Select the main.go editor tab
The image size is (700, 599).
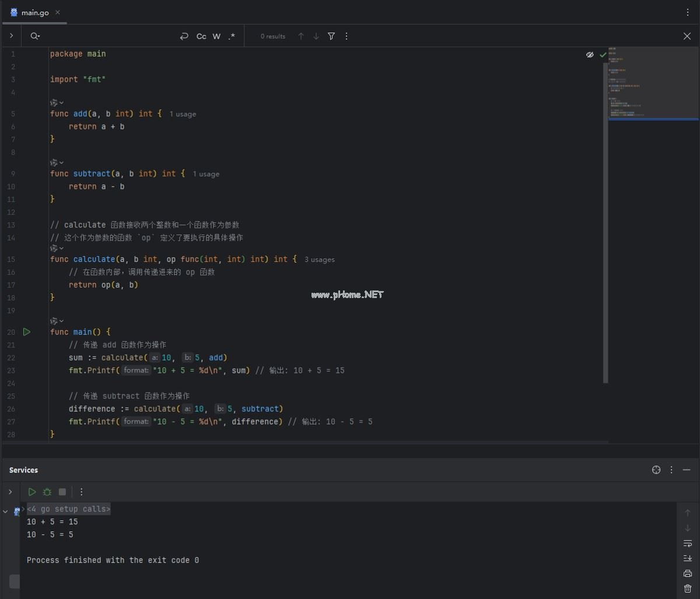click(35, 12)
